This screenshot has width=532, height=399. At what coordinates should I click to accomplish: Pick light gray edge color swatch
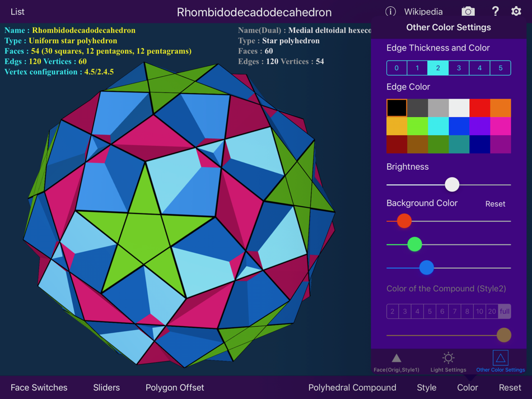pos(438,108)
